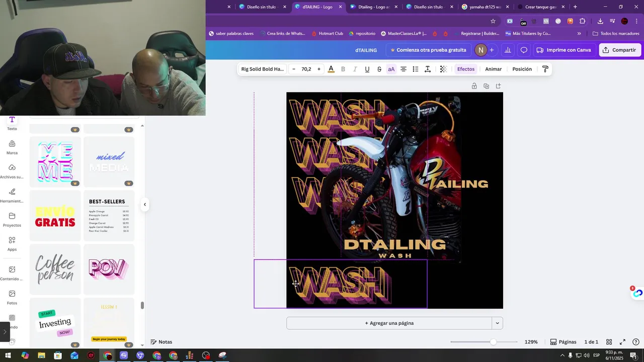Bookmark page with star icon
This screenshot has width=644, height=362.
[x=493, y=21]
